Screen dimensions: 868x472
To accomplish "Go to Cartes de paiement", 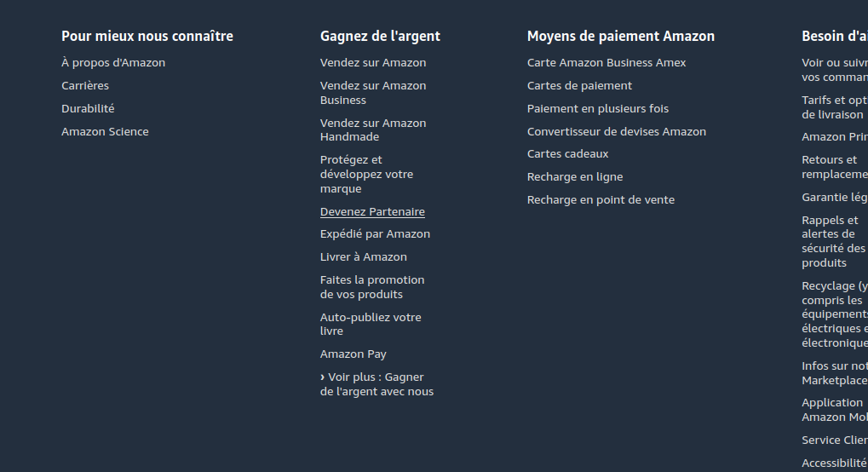I will [579, 86].
